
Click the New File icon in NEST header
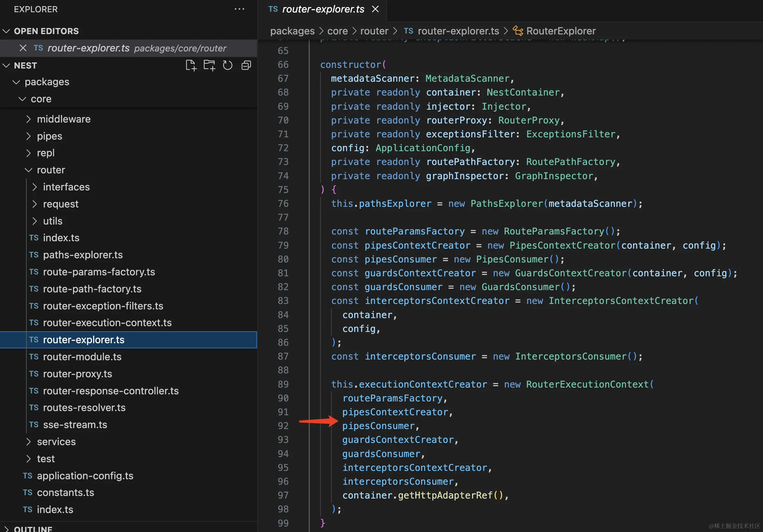(191, 65)
